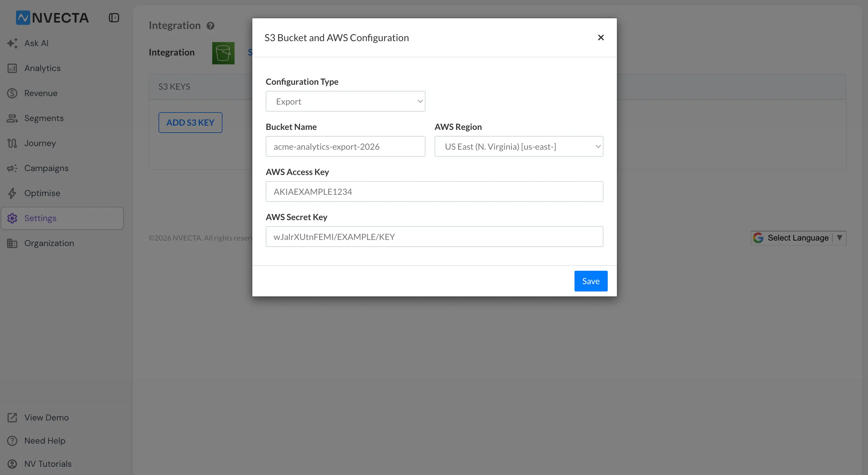868x475 pixels.
Task: Navigate to Segments
Action: (44, 118)
